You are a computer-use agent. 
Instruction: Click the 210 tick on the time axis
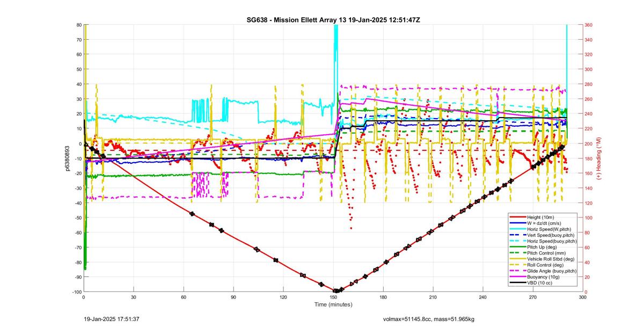[433, 296]
